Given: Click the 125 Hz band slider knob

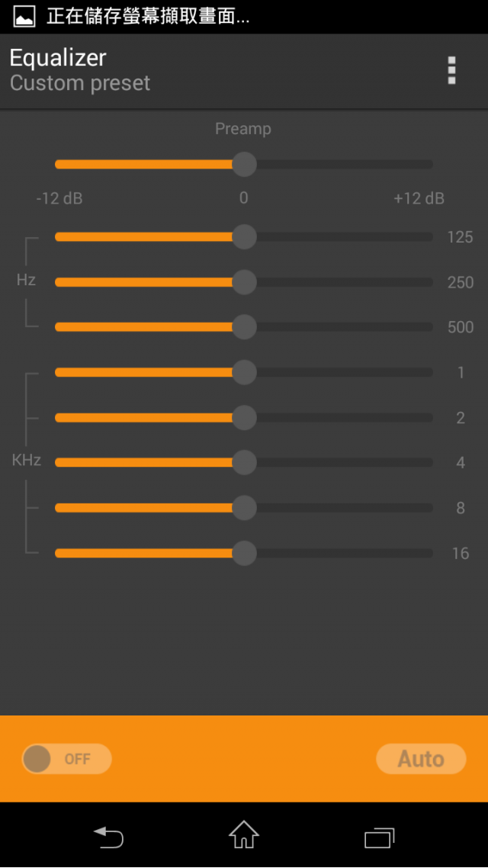Looking at the screenshot, I should pyautogui.click(x=243, y=237).
